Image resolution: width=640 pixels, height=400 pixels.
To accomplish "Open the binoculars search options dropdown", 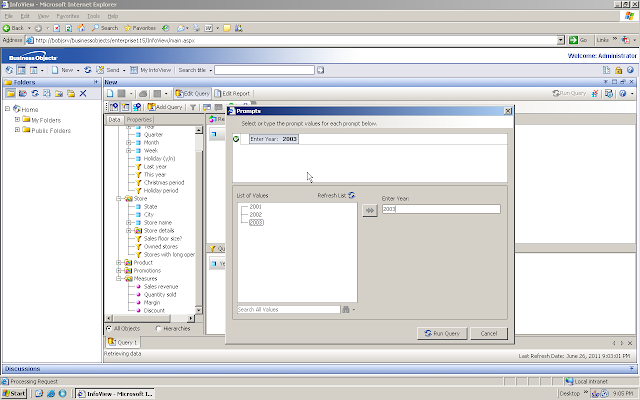I will point(353,309).
